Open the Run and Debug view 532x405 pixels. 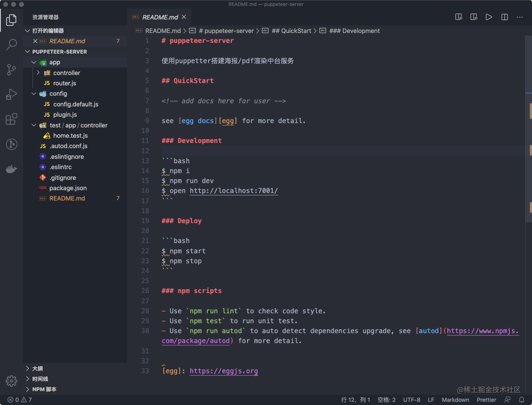[x=12, y=94]
